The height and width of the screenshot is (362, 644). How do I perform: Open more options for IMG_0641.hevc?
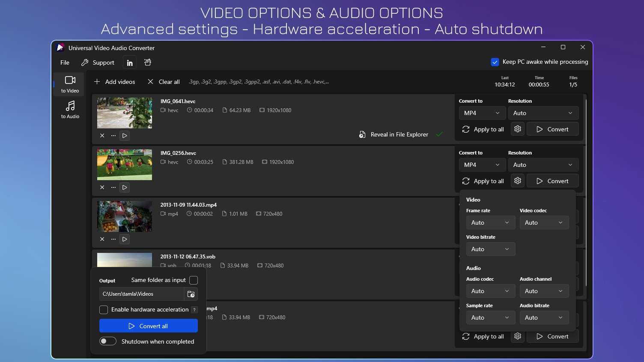(x=113, y=136)
